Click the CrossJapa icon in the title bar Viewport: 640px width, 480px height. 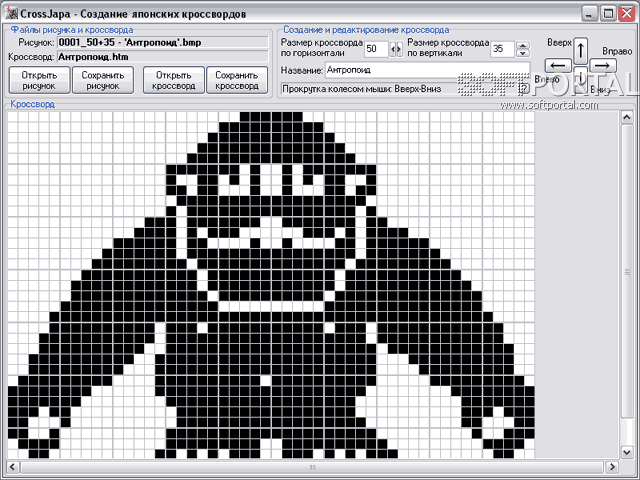tap(11, 13)
